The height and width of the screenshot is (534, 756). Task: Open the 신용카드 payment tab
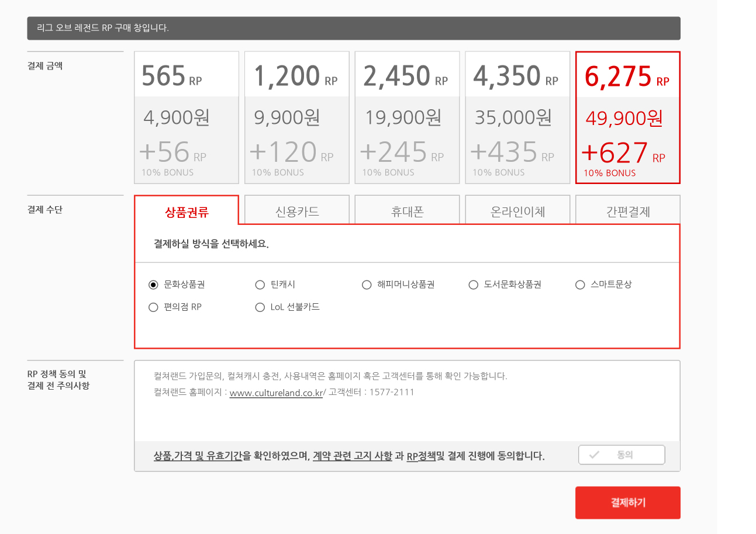[x=297, y=210]
